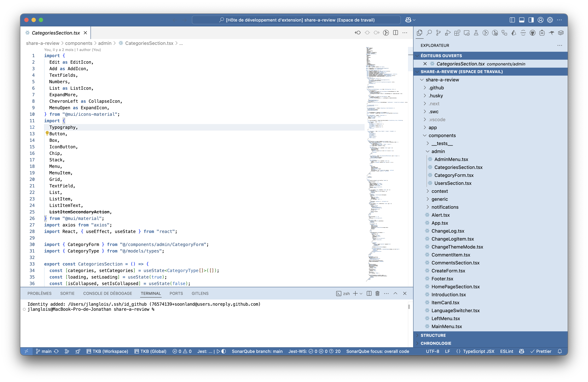Open the Search view in activity bar
The height and width of the screenshot is (382, 588).
pos(429,33)
